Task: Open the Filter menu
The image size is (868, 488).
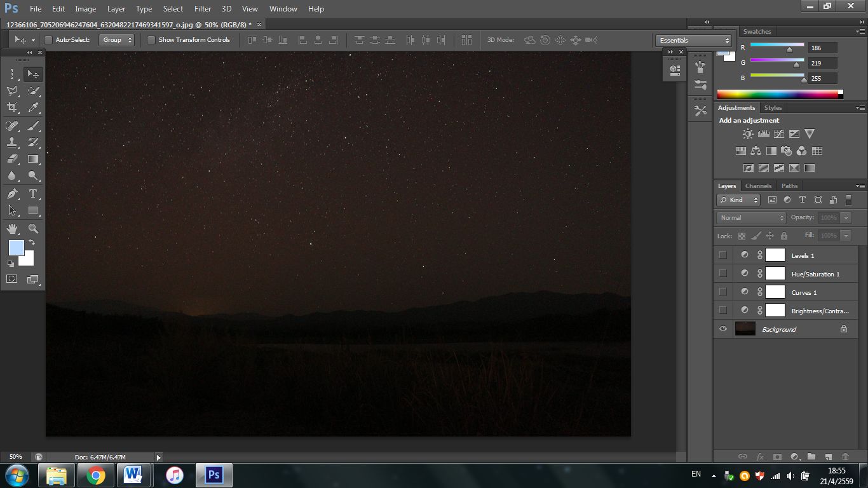Action: point(203,9)
